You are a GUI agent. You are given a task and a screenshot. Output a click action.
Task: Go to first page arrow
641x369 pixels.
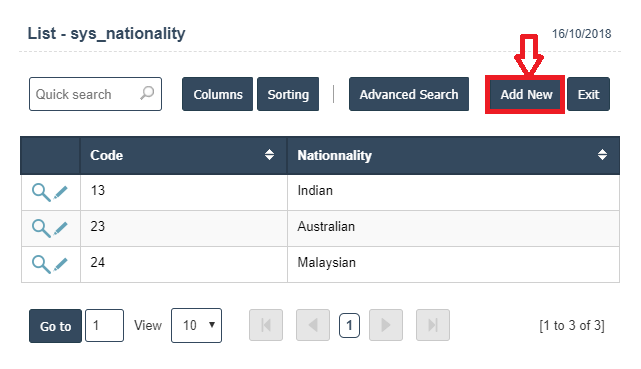(266, 325)
